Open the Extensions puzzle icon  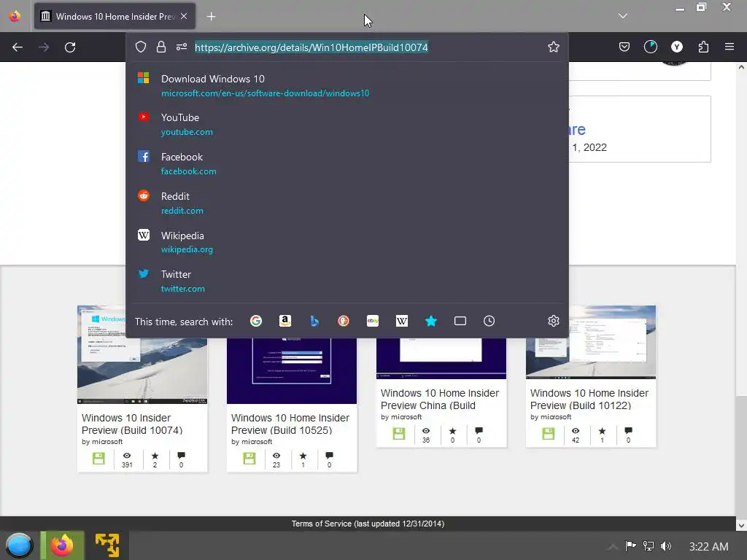(703, 47)
